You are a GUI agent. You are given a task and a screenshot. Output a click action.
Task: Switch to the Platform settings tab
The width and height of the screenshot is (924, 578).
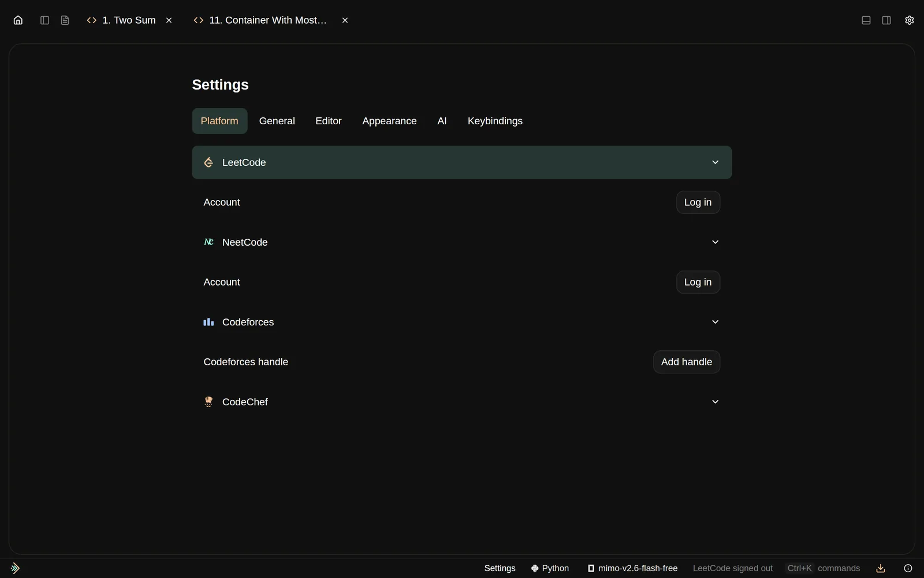tap(219, 121)
